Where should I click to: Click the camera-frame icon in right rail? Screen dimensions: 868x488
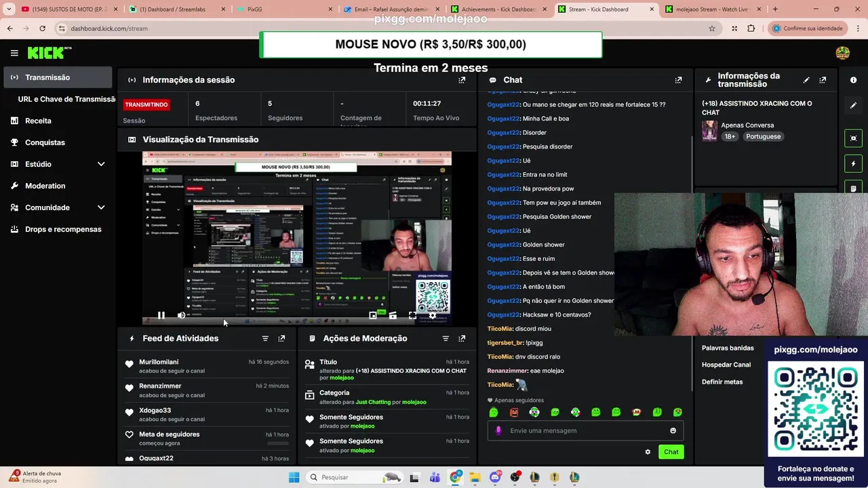click(853, 138)
